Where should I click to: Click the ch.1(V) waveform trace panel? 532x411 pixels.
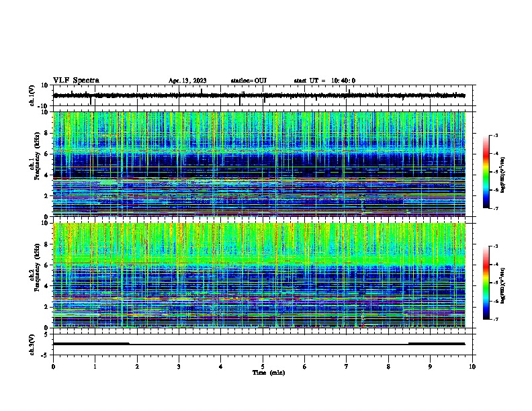click(x=264, y=95)
